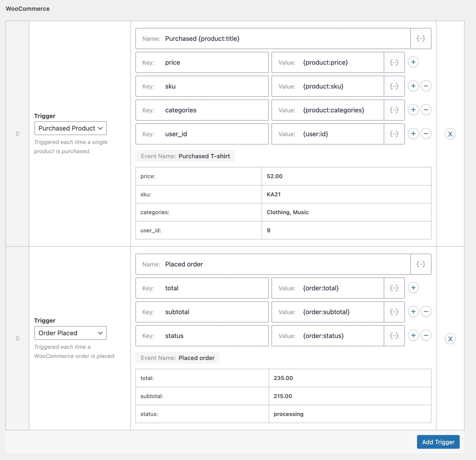Viewport: 476px width, 460px height.
Task: Open the Order Placed trigger dropdown
Action: pos(70,333)
